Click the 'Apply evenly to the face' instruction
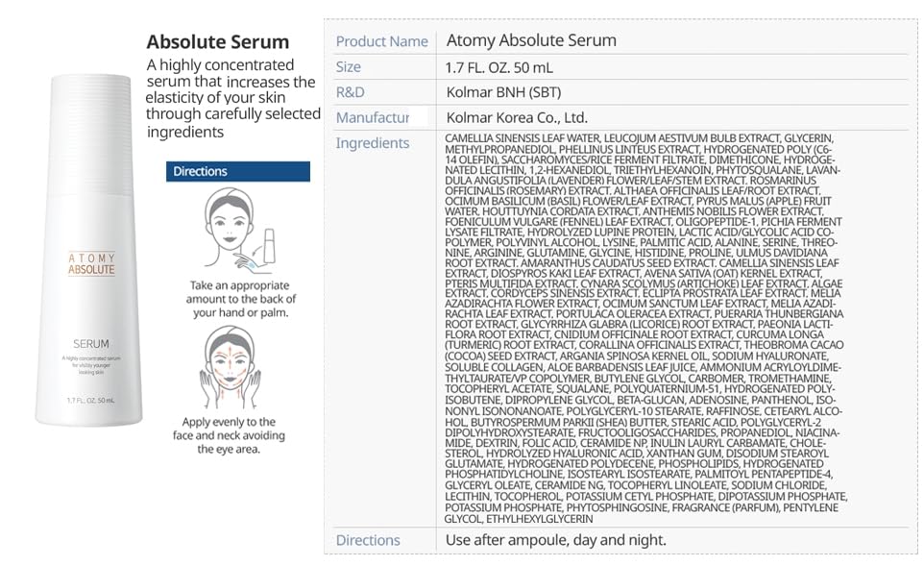 coord(229,435)
